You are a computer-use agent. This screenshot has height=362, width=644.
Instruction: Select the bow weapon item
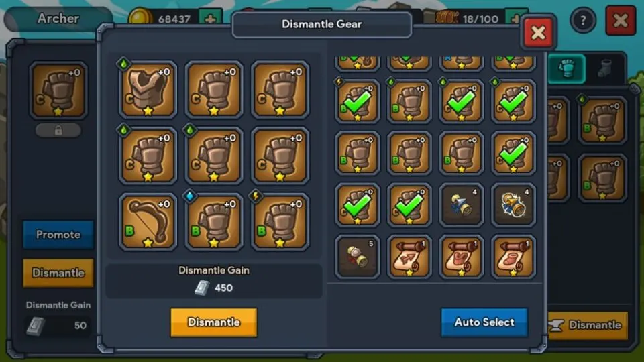148,222
